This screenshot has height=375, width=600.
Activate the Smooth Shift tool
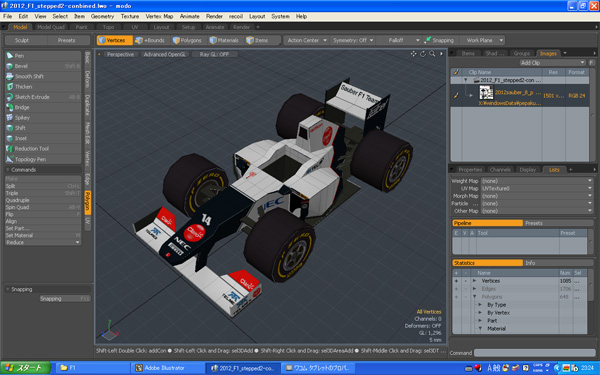(43, 77)
